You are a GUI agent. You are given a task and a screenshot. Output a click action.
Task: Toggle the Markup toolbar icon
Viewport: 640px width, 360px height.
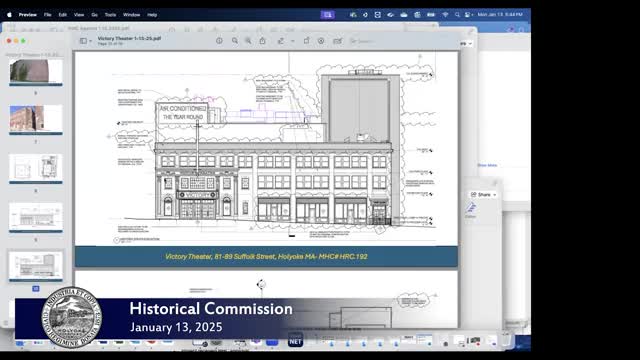pyautogui.click(x=321, y=41)
